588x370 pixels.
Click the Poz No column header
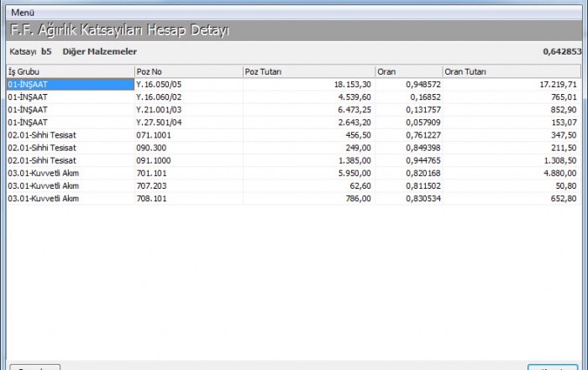pyautogui.click(x=187, y=72)
